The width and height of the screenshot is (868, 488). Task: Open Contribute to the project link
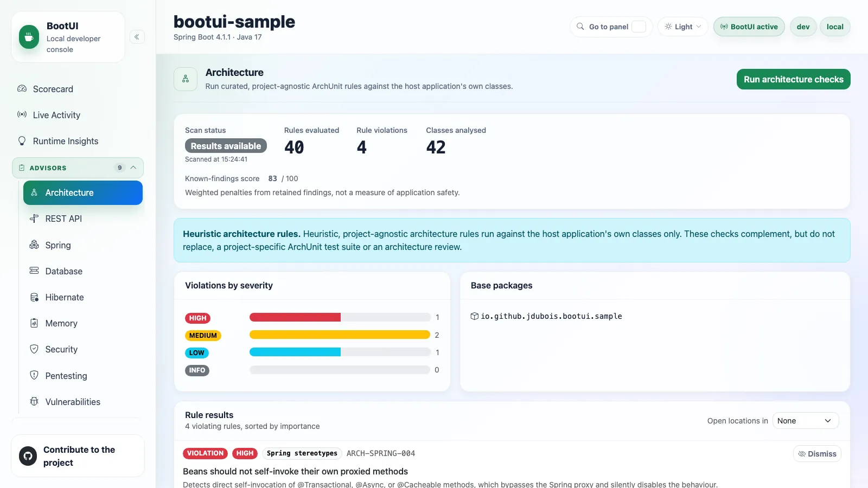[78, 456]
